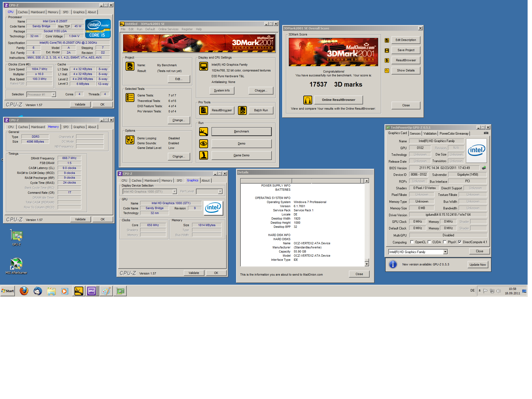532x399 pixels.
Task: Click the GPU-Z screenshot camera icon
Action: [486, 133]
